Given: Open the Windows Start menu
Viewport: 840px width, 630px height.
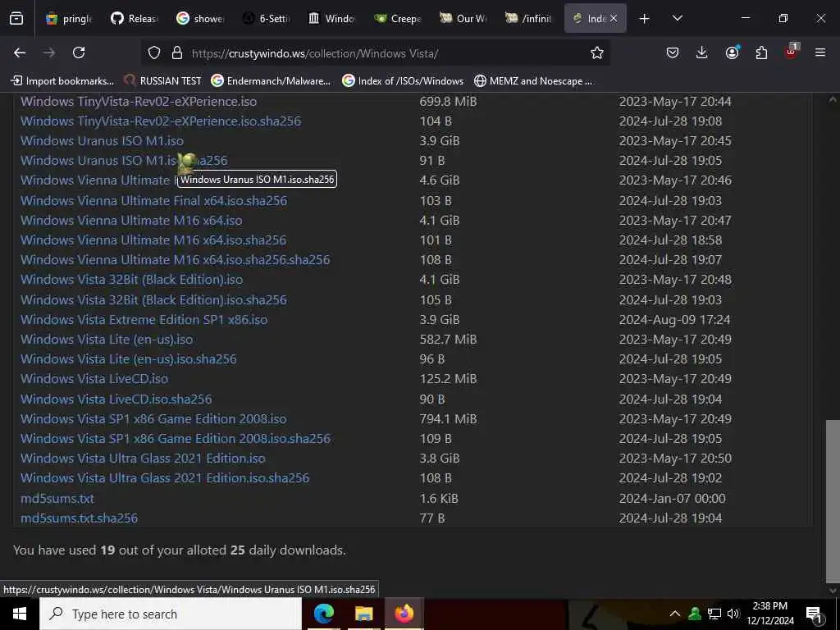Looking at the screenshot, I should click(x=20, y=614).
